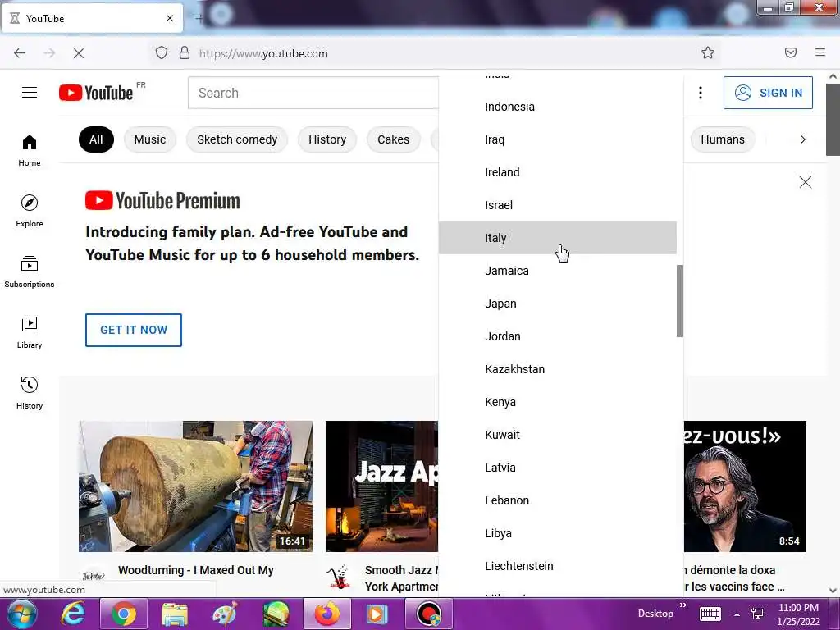The height and width of the screenshot is (630, 840).
Task: Choose Latvia from the location list
Action: coord(557,468)
